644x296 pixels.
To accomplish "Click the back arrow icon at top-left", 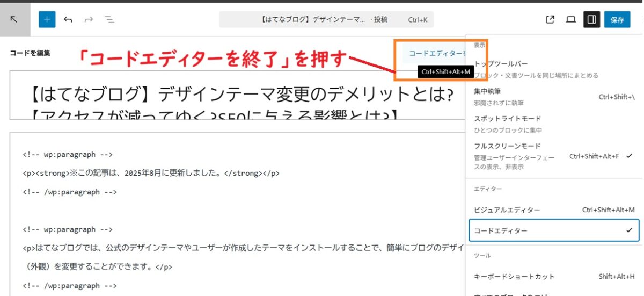I will point(14,19).
